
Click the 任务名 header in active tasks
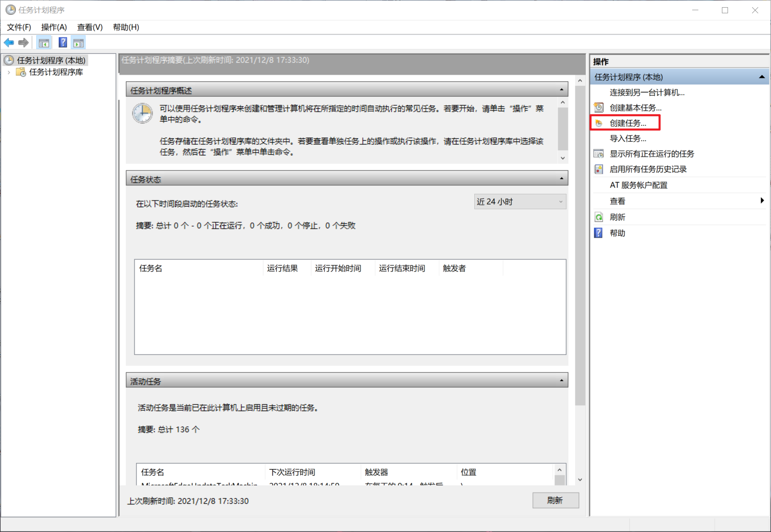click(201, 472)
